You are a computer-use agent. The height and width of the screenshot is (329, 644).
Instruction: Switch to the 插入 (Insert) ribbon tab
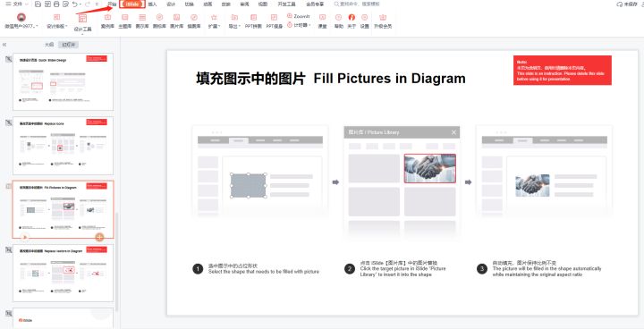152,4
